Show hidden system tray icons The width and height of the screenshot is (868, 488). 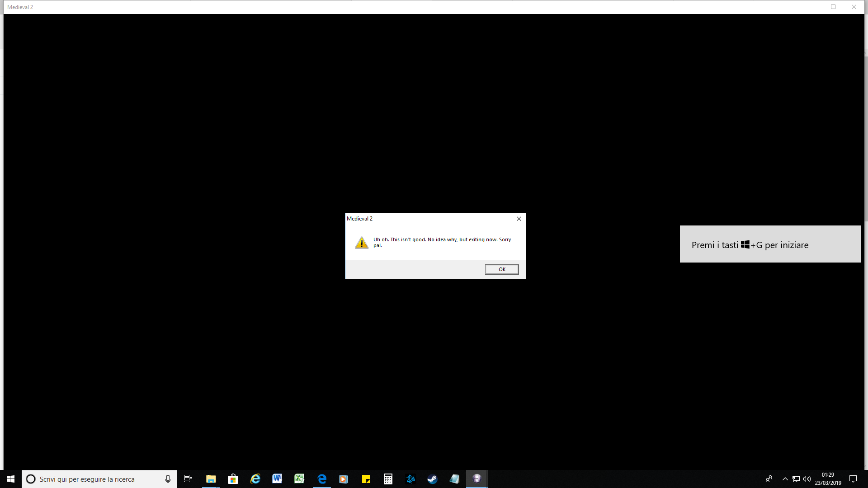[785, 479]
